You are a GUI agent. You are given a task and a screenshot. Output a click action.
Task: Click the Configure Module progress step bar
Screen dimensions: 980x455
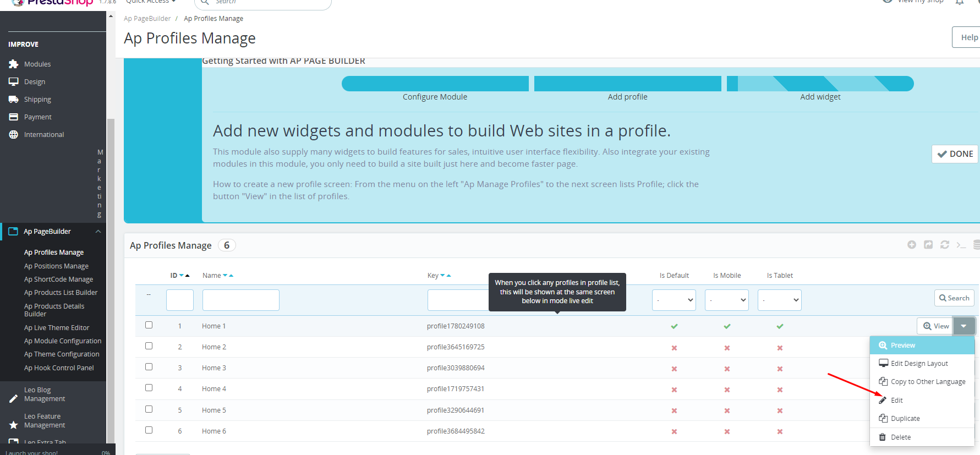435,84
